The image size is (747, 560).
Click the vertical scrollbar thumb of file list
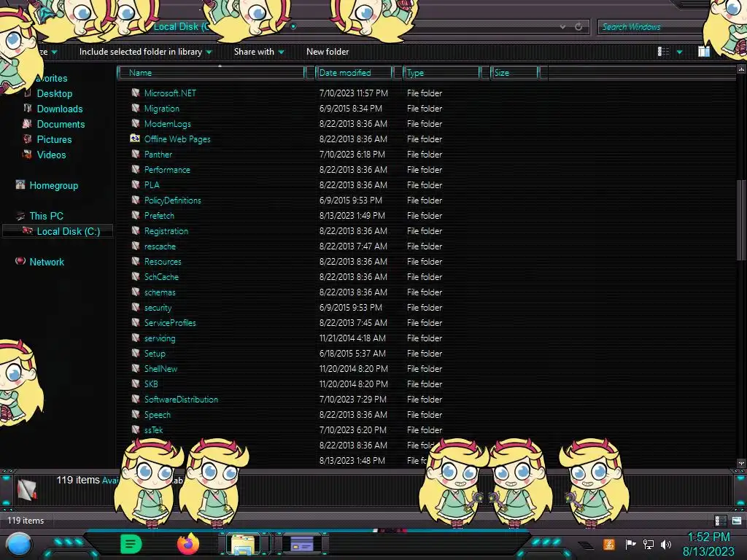pyautogui.click(x=741, y=220)
